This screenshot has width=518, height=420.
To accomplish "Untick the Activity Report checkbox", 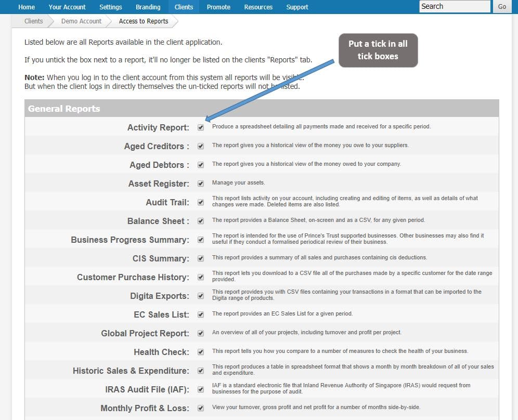I will (201, 127).
